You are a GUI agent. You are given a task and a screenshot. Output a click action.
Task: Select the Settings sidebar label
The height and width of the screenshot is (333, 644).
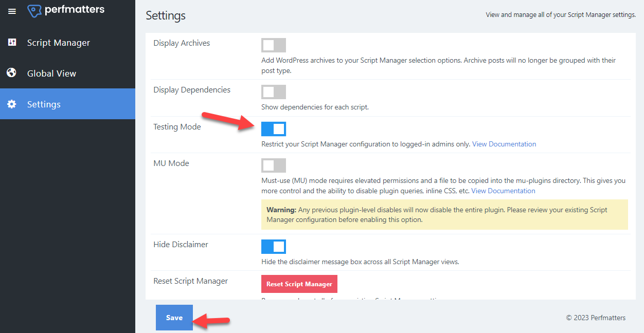[x=44, y=104]
